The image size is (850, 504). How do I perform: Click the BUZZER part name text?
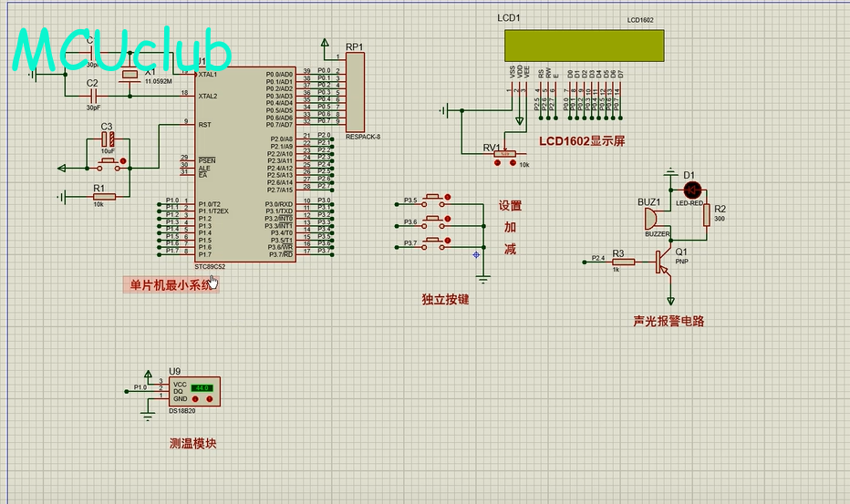click(x=657, y=234)
